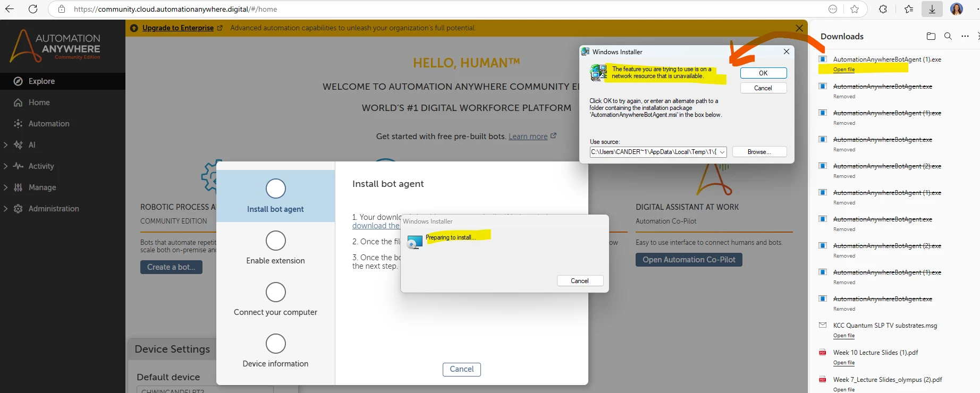Viewport: 980px width, 393px height.
Task: Open the Downloads panel more options ellipsis
Action: (x=965, y=36)
